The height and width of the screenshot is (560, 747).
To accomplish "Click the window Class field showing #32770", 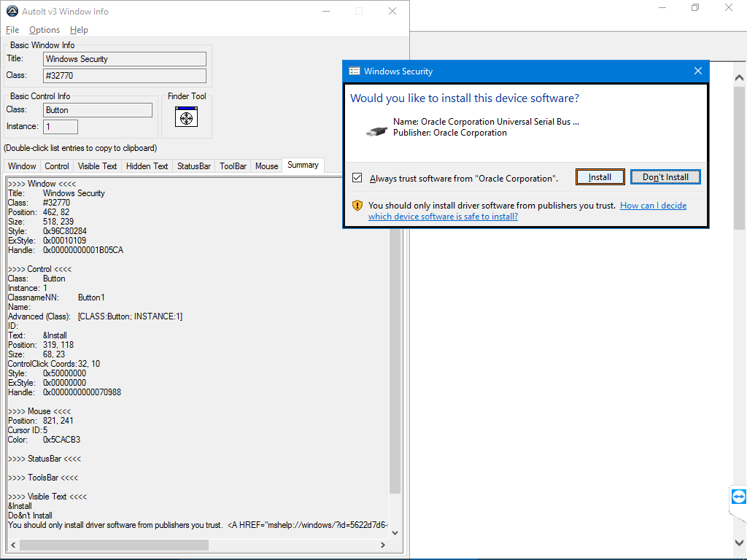I will (125, 76).
